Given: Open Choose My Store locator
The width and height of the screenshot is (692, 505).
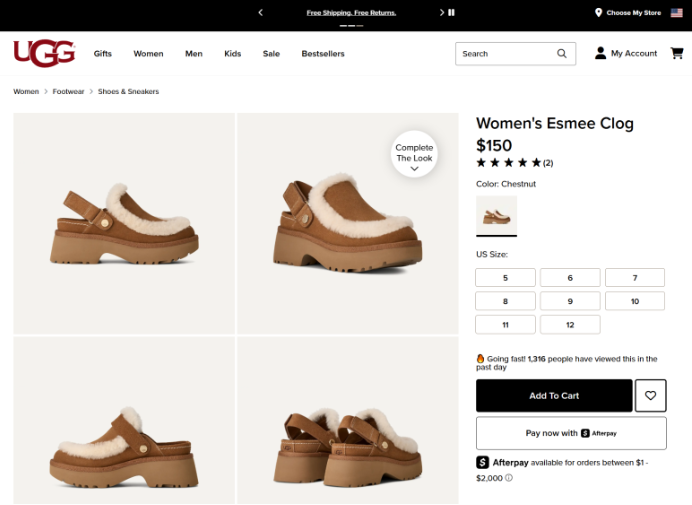Looking at the screenshot, I should coord(627,13).
